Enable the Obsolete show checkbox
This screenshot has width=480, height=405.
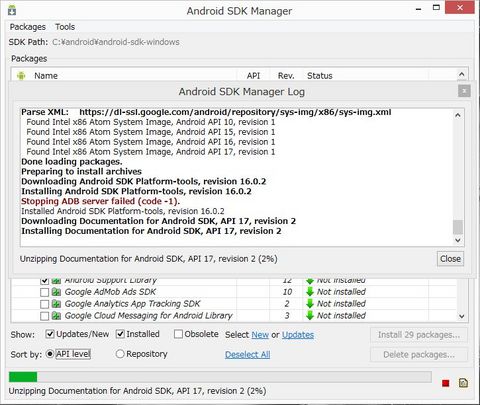[x=178, y=334]
